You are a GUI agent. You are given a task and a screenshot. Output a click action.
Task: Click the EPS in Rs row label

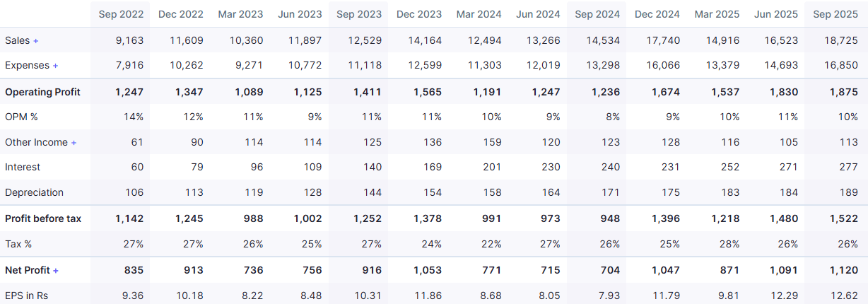point(28,295)
